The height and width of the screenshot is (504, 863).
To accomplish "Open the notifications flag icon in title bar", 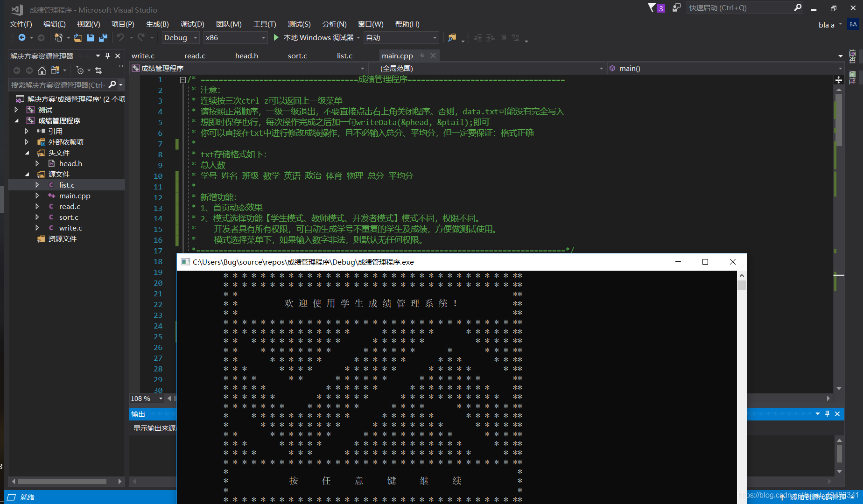I will [x=652, y=7].
